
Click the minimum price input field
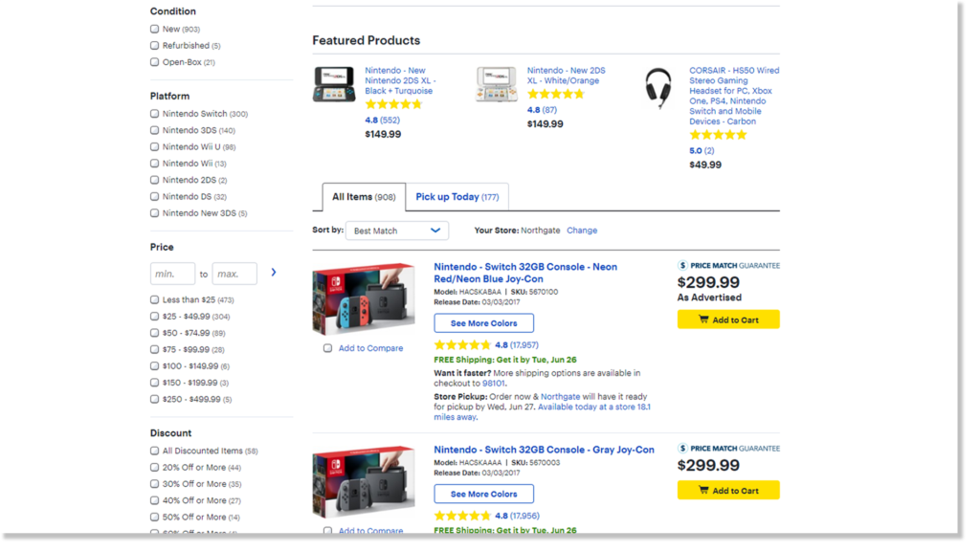click(x=172, y=274)
